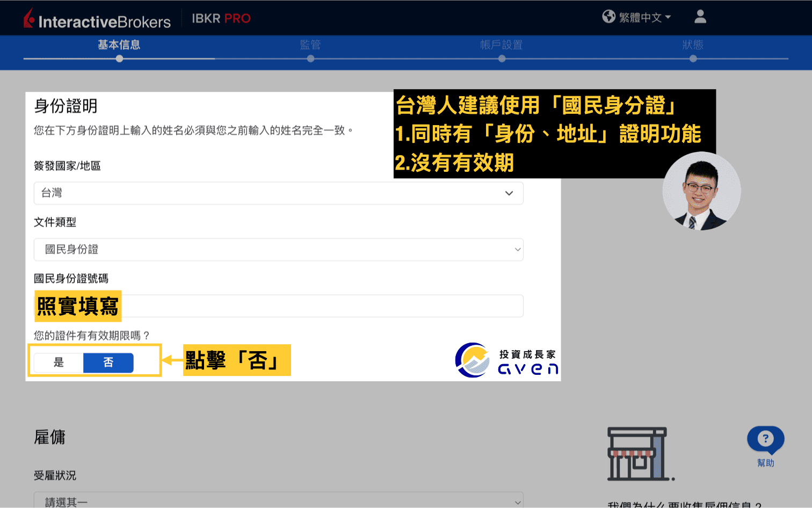The height and width of the screenshot is (508, 812).
Task: Switch to the 帳戶設置 tab
Action: (502, 46)
